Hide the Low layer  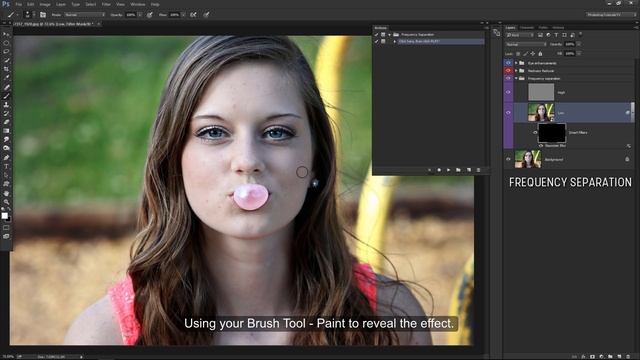[508, 112]
